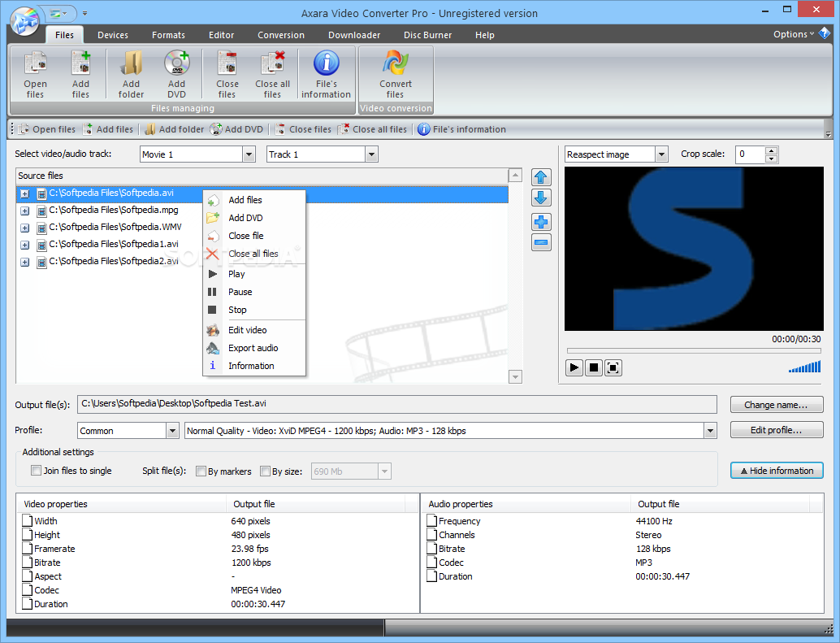This screenshot has height=643, width=840.
Task: Play the preview video
Action: pos(574,367)
